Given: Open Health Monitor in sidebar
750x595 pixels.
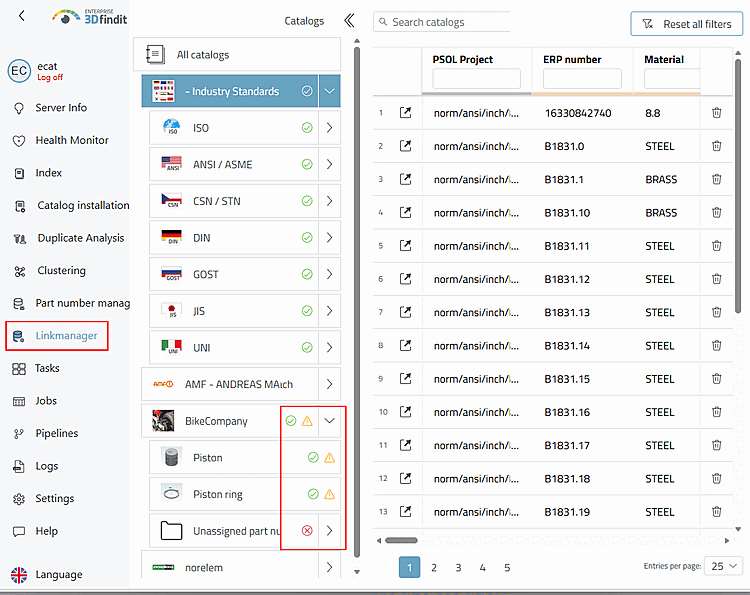Looking at the screenshot, I should [x=72, y=140].
